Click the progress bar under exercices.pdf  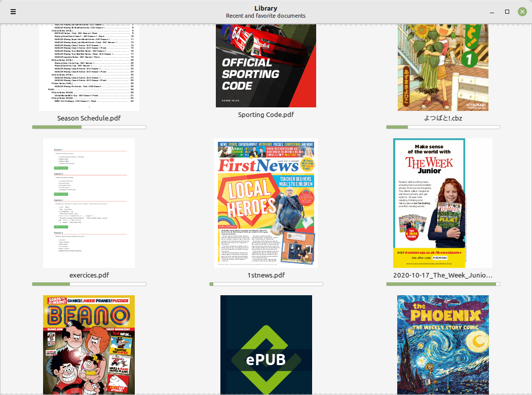[x=89, y=284]
